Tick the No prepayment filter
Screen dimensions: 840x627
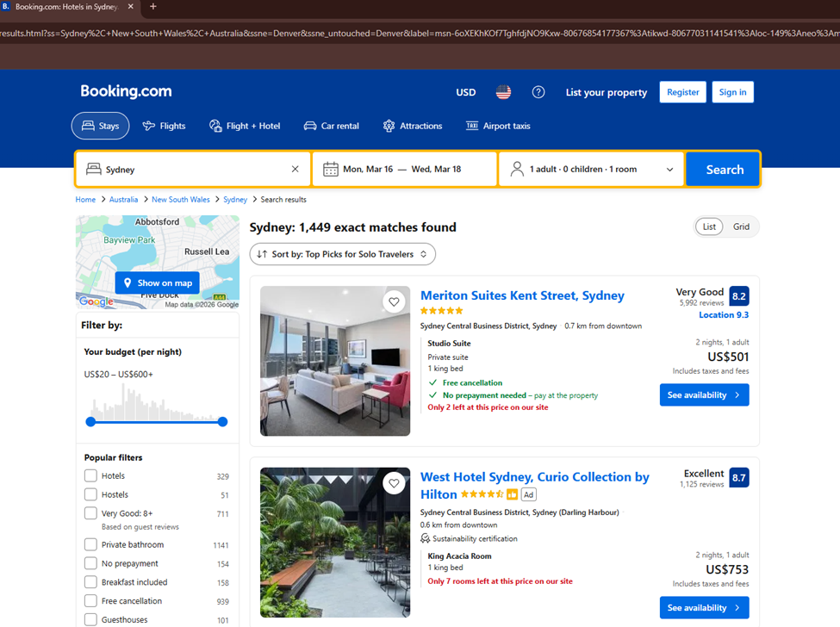[90, 563]
